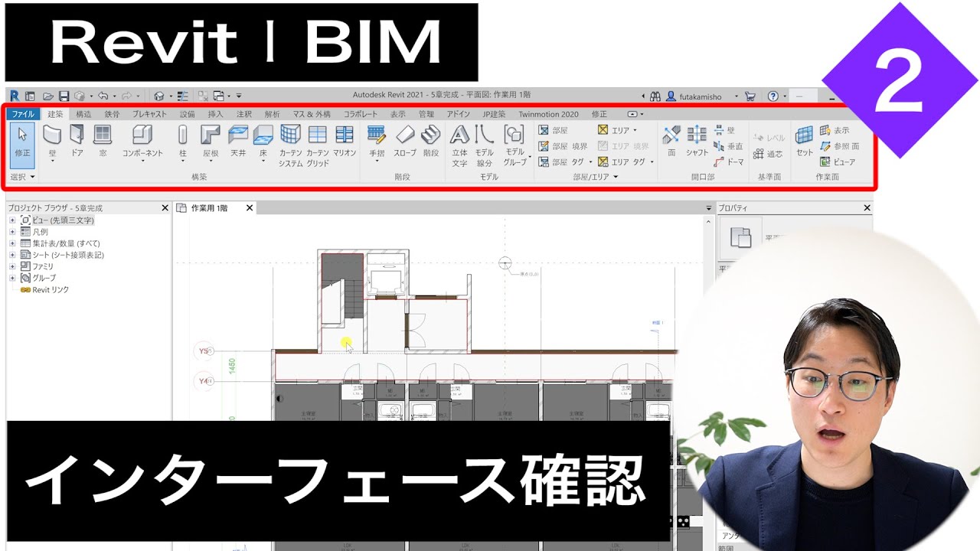980x551 pixels.
Task: Open the help question mark icon
Action: 773,96
